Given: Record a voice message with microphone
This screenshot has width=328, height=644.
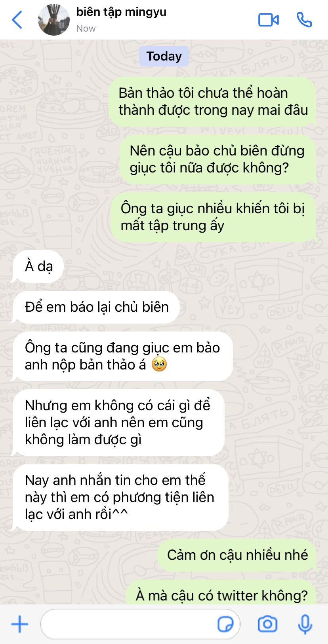Looking at the screenshot, I should (x=305, y=625).
